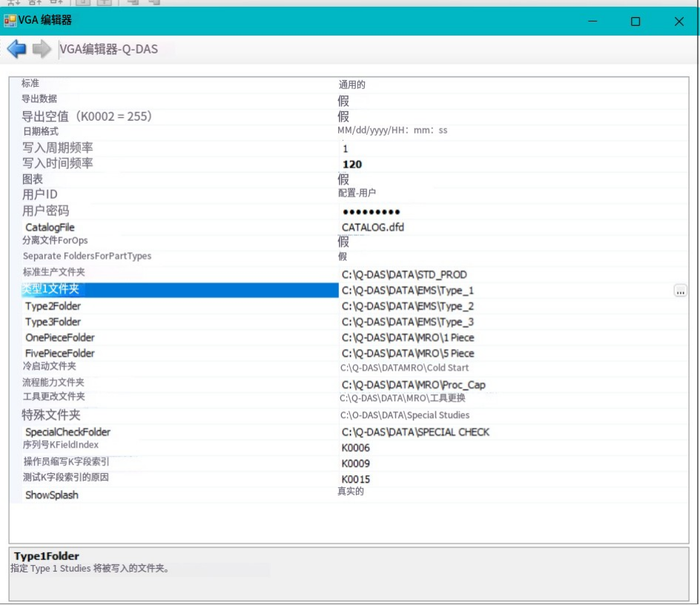Viewport: 700px width, 605px height.
Task: Click the 通用的 value for 标准
Action: point(351,85)
